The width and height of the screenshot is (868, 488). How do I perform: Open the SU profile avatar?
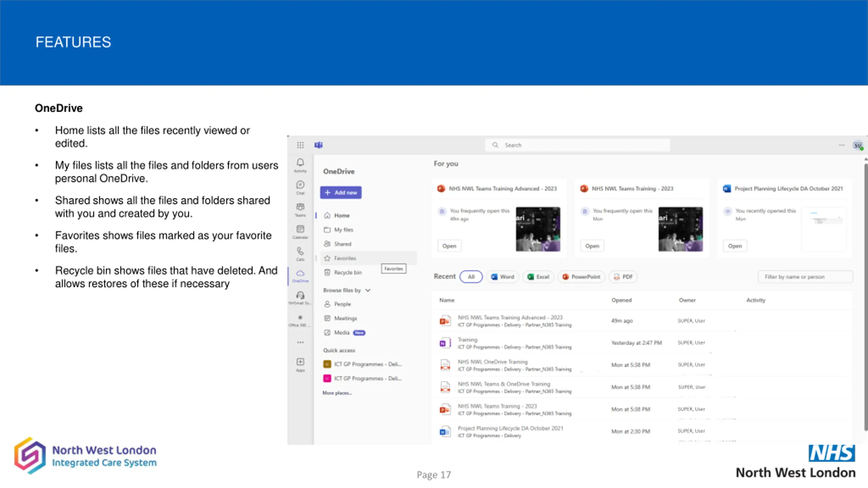(x=858, y=145)
